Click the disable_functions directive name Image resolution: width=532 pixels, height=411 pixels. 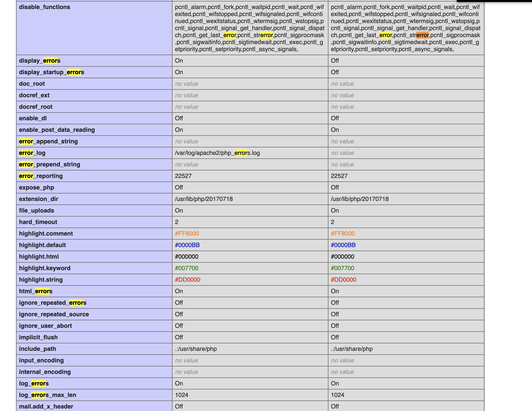[x=45, y=7]
